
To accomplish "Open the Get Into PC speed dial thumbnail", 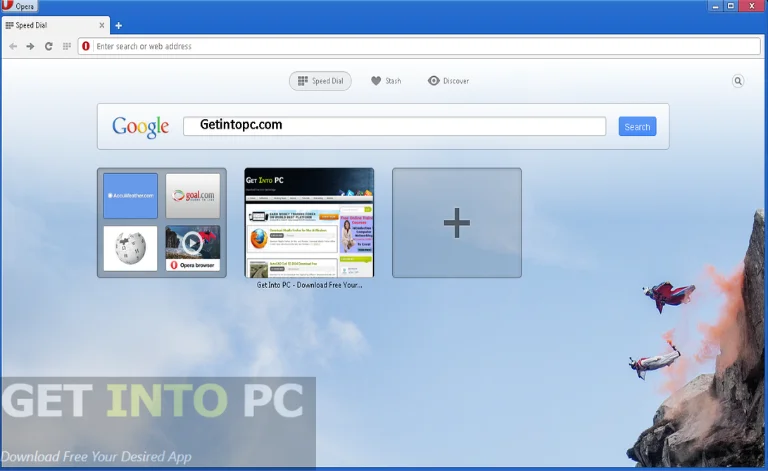I will click(309, 223).
